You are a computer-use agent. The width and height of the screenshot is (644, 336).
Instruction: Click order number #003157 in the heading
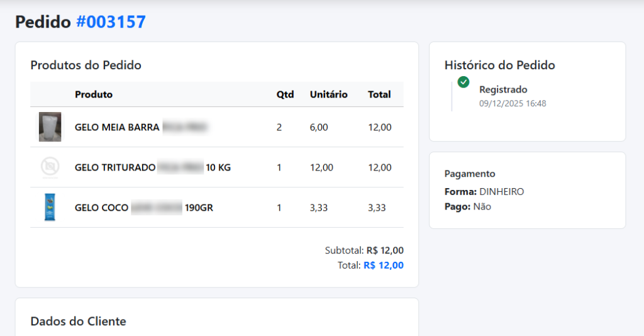(111, 22)
